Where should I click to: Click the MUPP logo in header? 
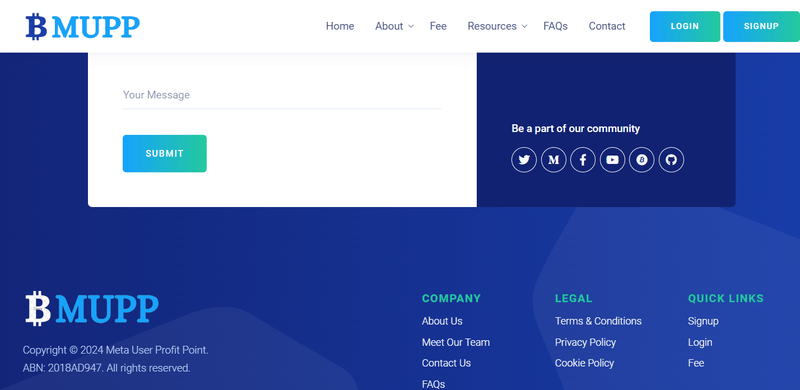click(x=83, y=27)
